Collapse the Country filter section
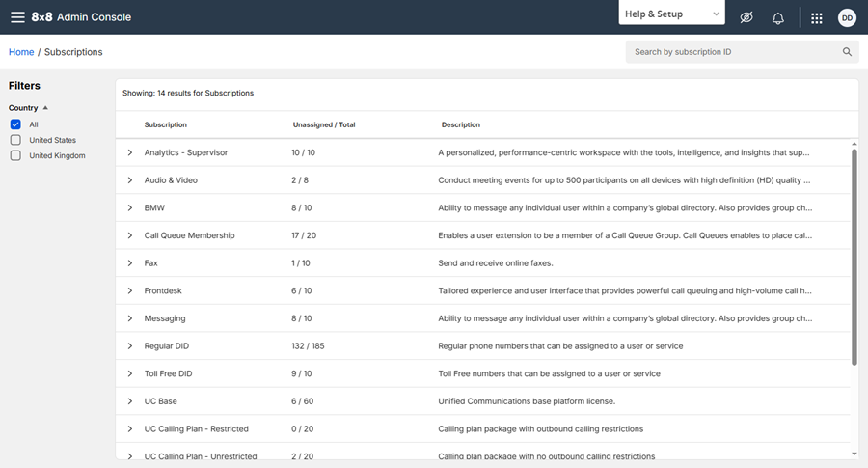Viewport: 868px width, 468px height. click(x=28, y=108)
